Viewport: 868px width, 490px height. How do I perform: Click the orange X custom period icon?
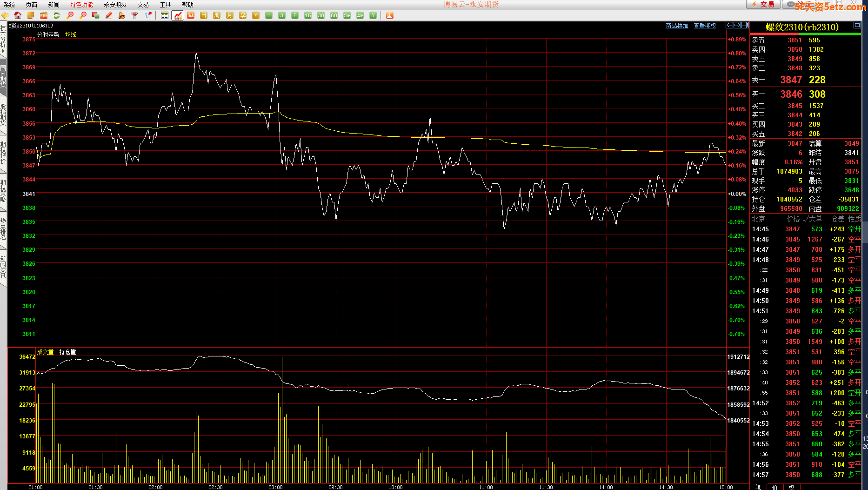[256, 15]
